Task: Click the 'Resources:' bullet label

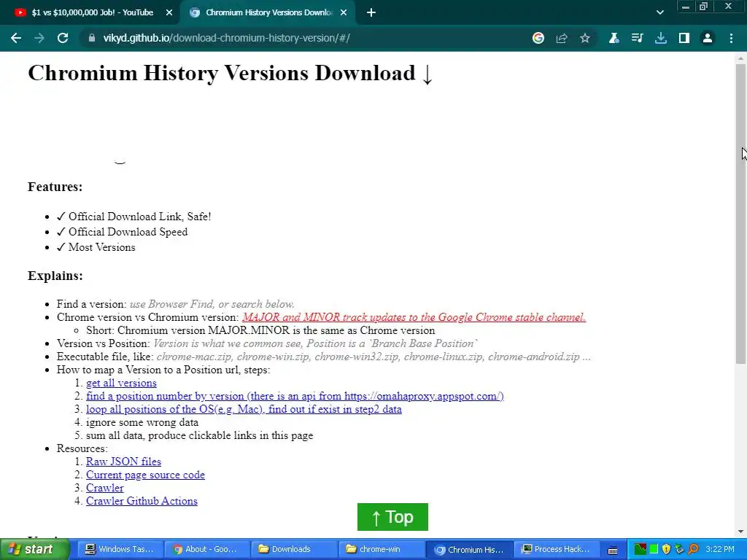Action: coord(82,448)
